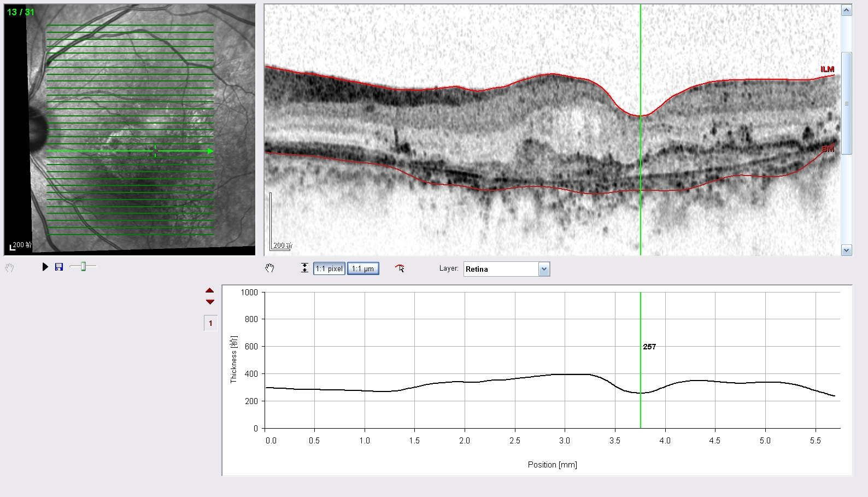The width and height of the screenshot is (868, 497).
Task: Click the 1000 tick on thickness axis
Action: click(x=249, y=293)
